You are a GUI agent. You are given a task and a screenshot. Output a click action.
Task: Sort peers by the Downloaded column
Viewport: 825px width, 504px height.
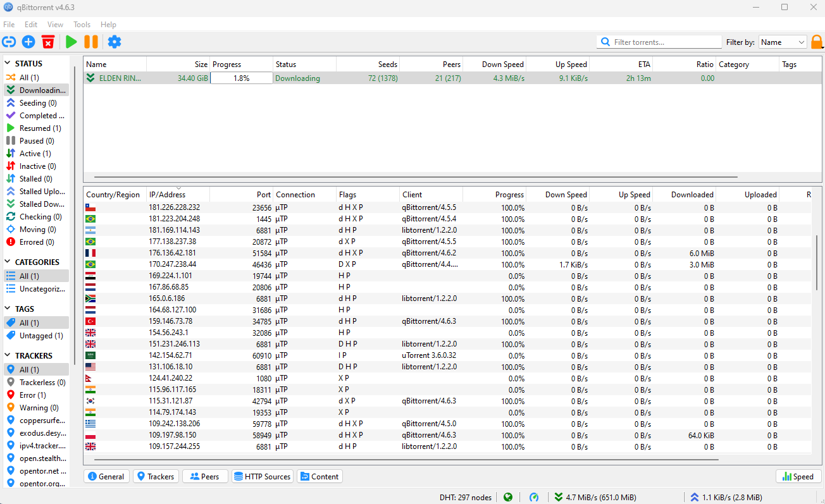(x=684, y=195)
